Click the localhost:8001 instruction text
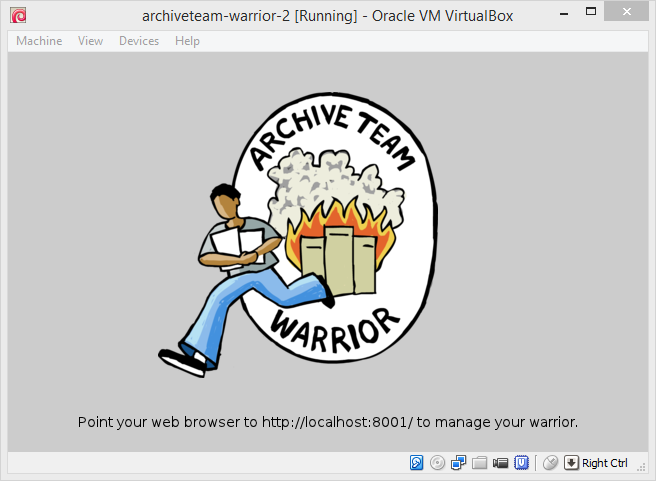 [x=328, y=422]
